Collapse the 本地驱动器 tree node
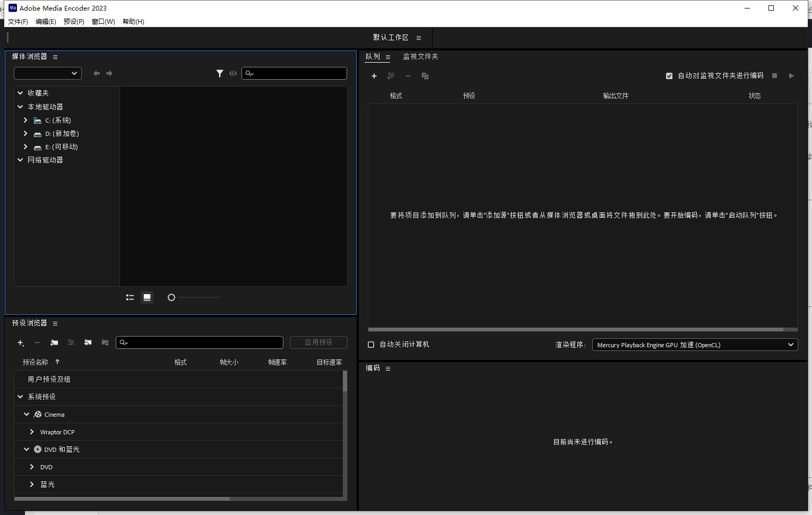 (20, 107)
